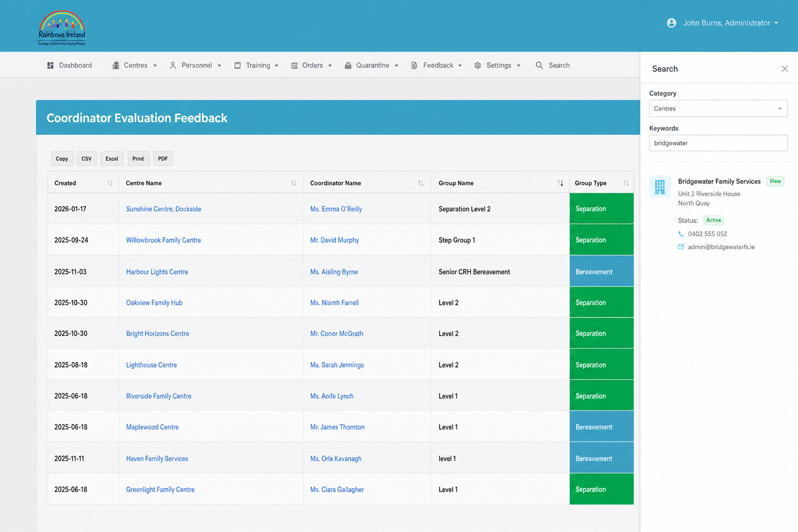Click the Feedback document icon
This screenshot has height=532, width=798.
[x=414, y=65]
